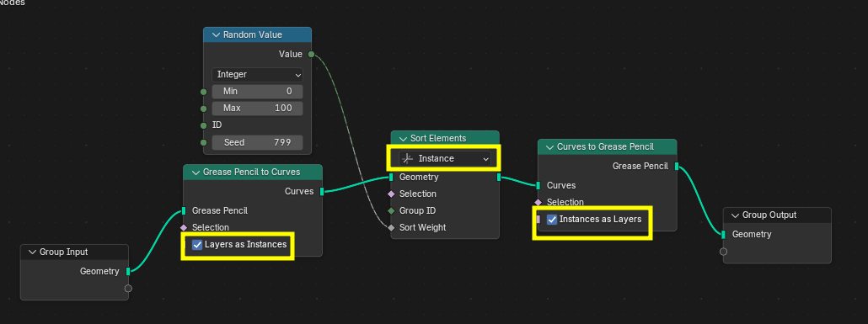Click the Curves input socket

538,186
